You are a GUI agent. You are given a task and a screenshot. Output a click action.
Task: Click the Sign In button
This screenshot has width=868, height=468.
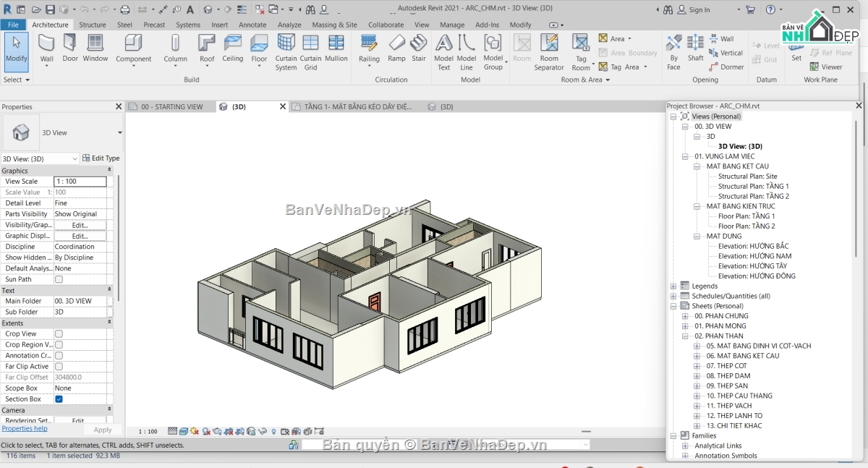[x=694, y=9]
